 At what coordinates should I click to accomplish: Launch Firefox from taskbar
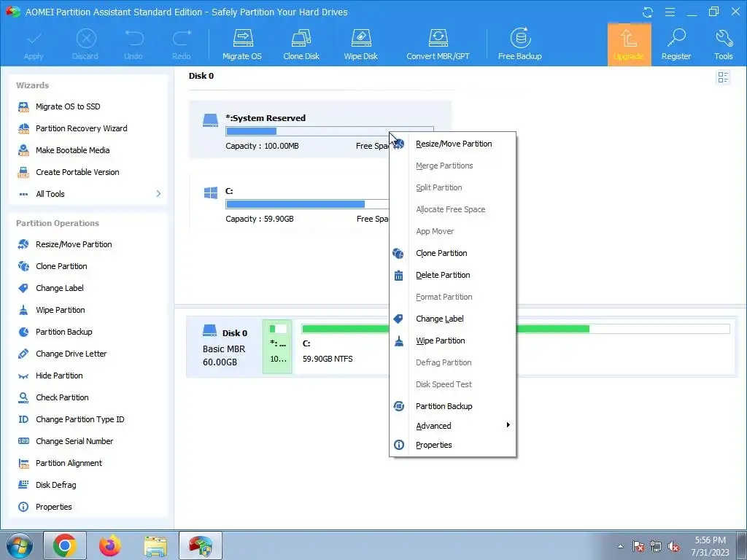coord(110,545)
